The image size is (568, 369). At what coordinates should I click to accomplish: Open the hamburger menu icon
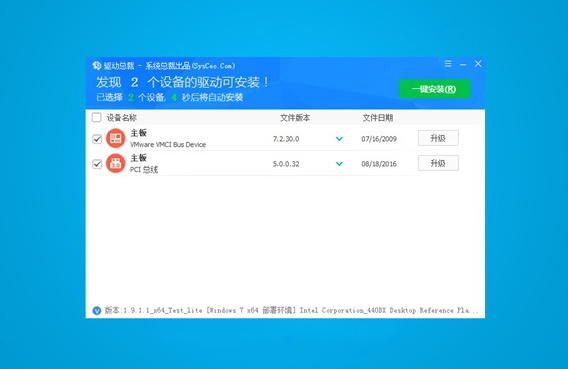448,64
